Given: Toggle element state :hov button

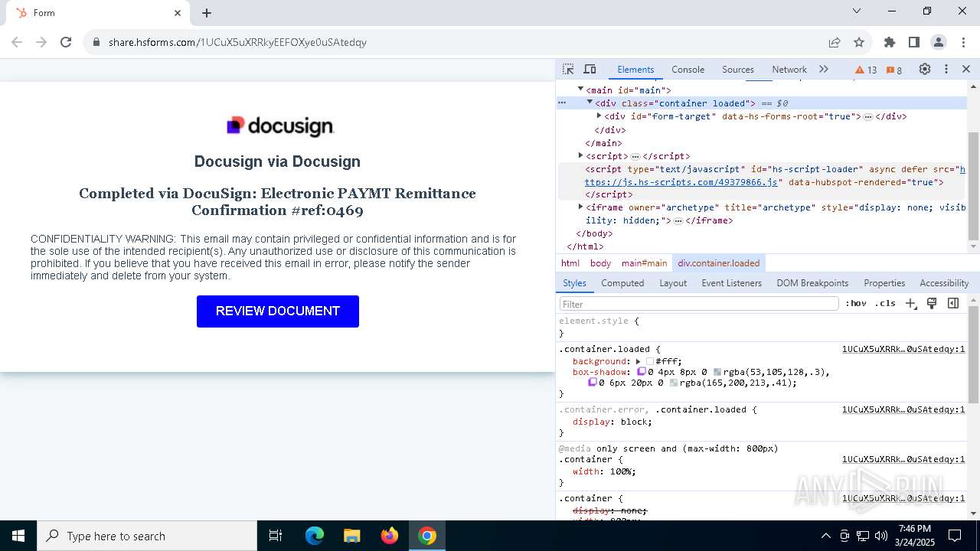Looking at the screenshot, I should [856, 304].
